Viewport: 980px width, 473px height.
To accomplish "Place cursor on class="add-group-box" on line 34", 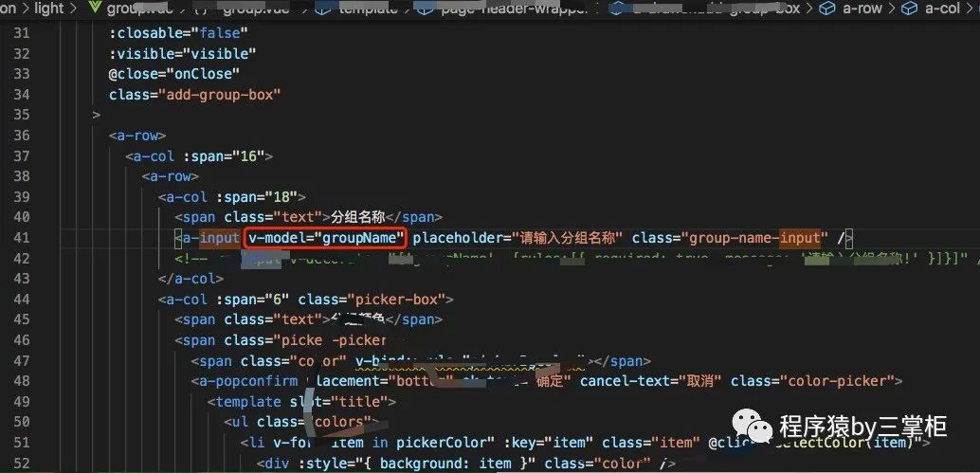I will [x=194, y=95].
